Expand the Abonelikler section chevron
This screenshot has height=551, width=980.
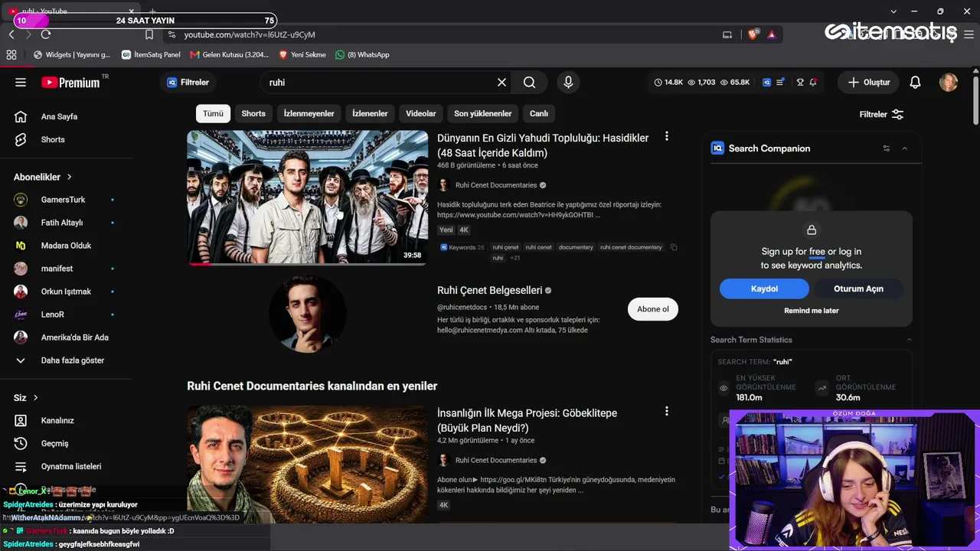point(69,177)
